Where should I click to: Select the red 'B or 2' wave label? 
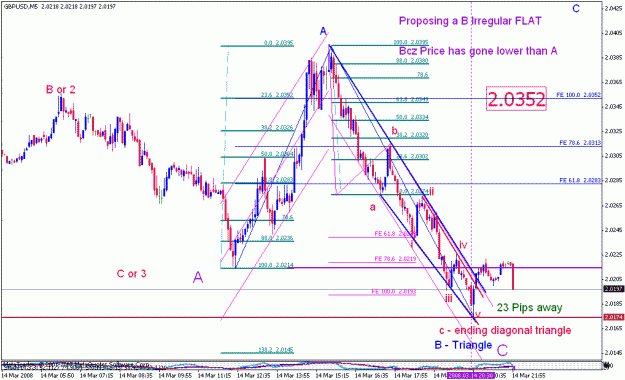(x=61, y=90)
